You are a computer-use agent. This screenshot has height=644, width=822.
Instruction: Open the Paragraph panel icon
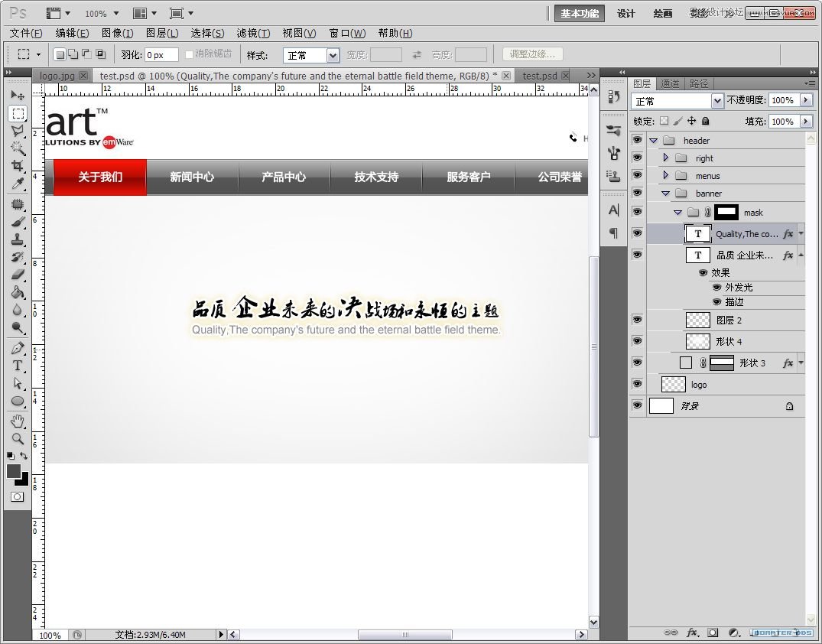click(x=614, y=233)
